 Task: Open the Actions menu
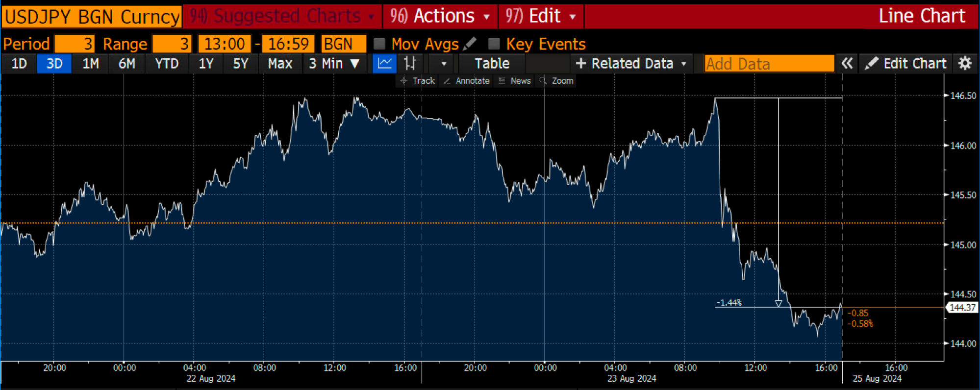pos(440,16)
